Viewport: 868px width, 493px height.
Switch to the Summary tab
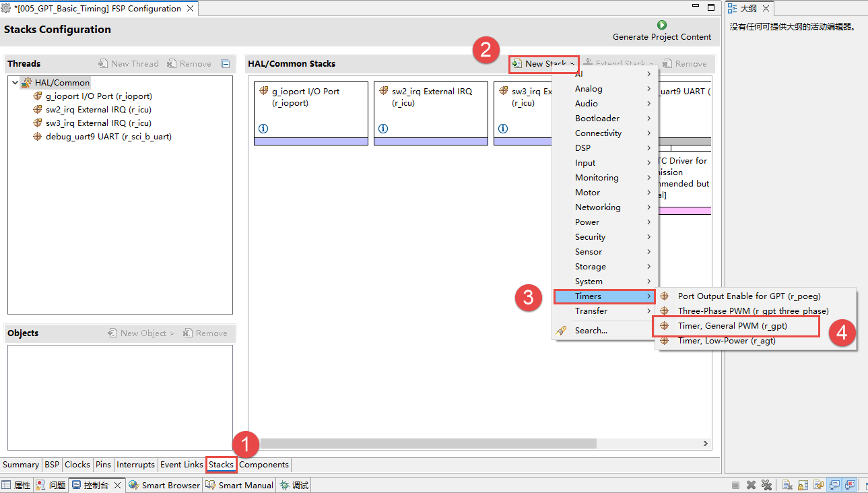coord(21,465)
